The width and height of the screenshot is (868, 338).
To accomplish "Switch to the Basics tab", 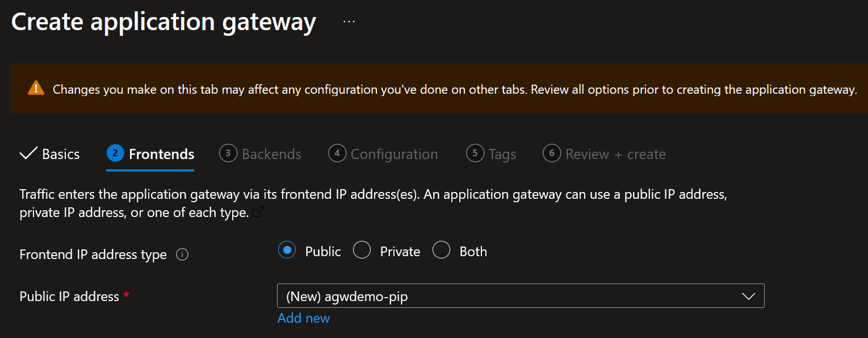I will [61, 154].
